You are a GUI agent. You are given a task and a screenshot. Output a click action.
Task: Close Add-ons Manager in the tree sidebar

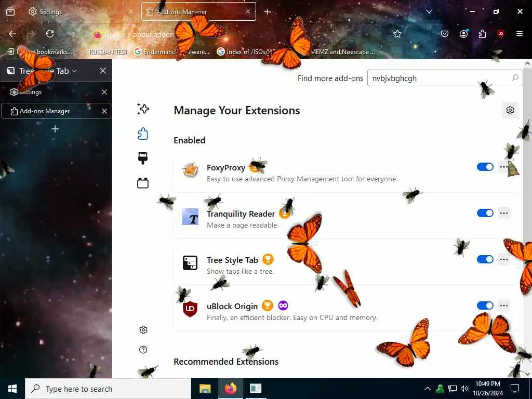click(104, 111)
